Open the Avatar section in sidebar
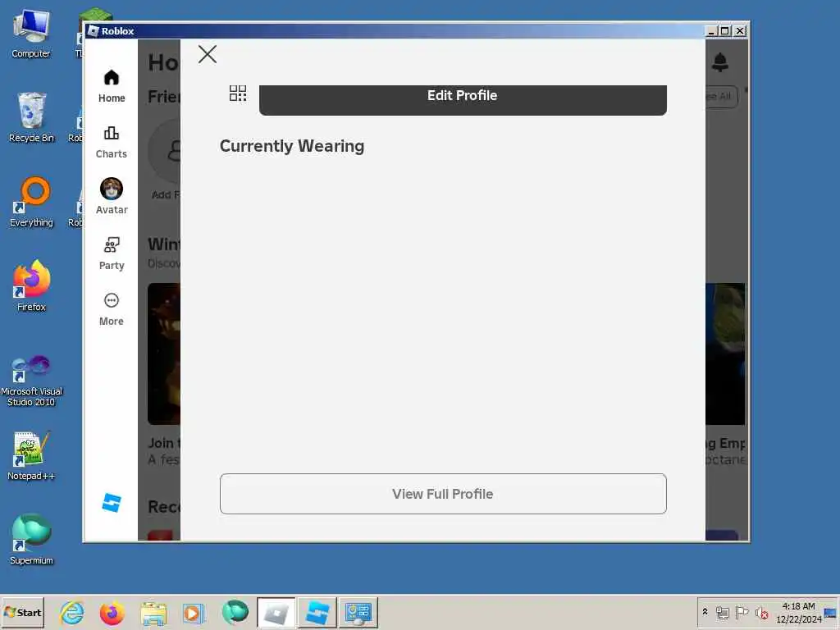 pyautogui.click(x=112, y=197)
